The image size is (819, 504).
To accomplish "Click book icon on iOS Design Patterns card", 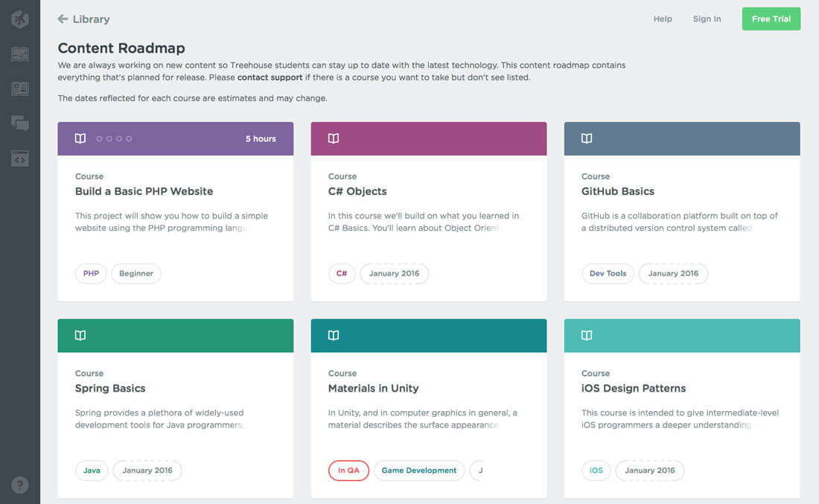I will (587, 335).
